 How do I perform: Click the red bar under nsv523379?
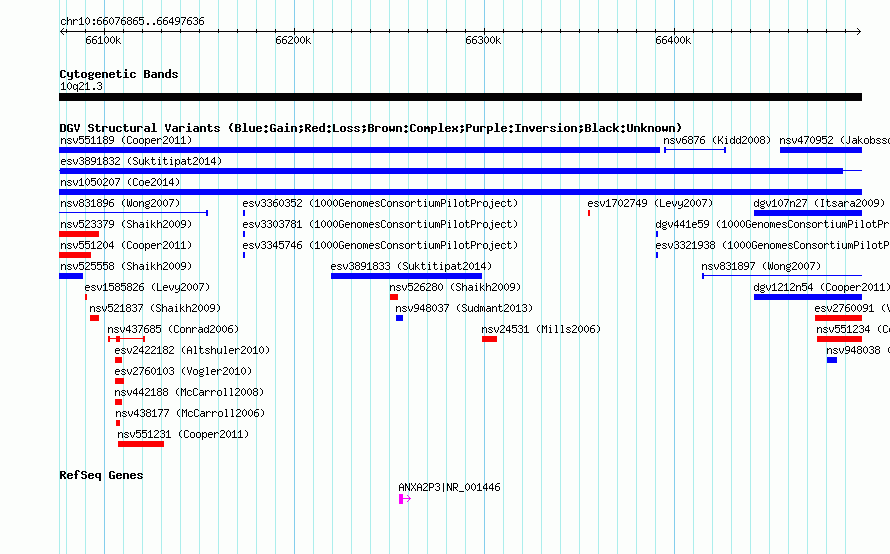79,234
